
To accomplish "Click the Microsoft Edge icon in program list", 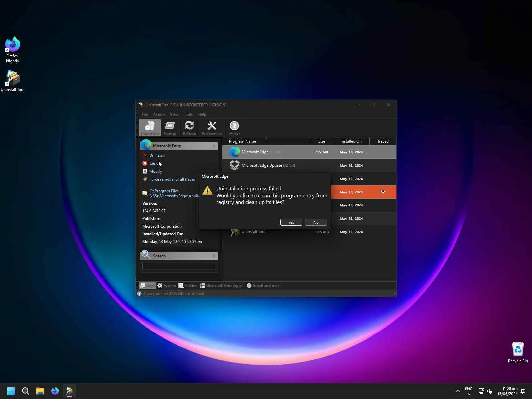I will (x=235, y=152).
